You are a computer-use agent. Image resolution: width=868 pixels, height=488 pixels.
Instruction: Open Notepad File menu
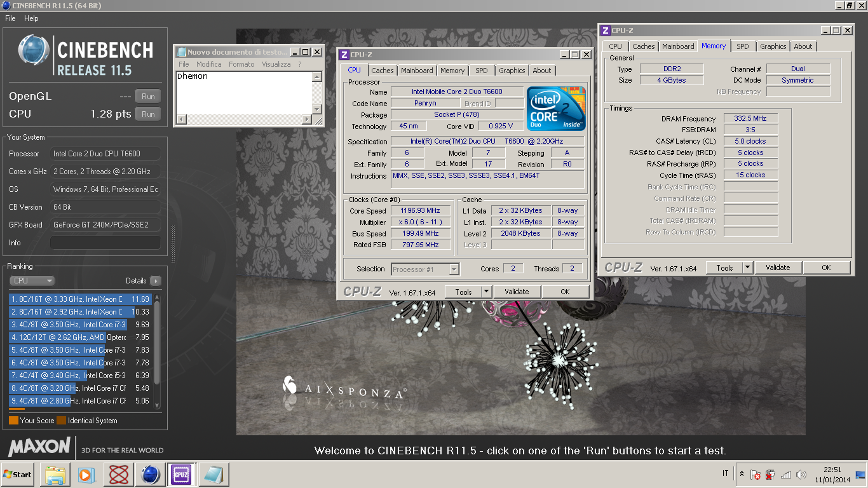184,64
